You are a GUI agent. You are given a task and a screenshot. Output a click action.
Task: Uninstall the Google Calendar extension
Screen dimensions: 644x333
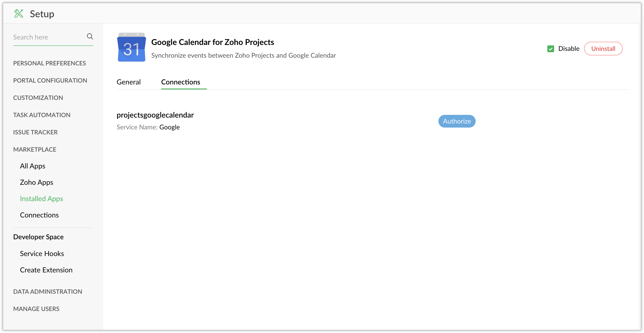click(x=603, y=49)
